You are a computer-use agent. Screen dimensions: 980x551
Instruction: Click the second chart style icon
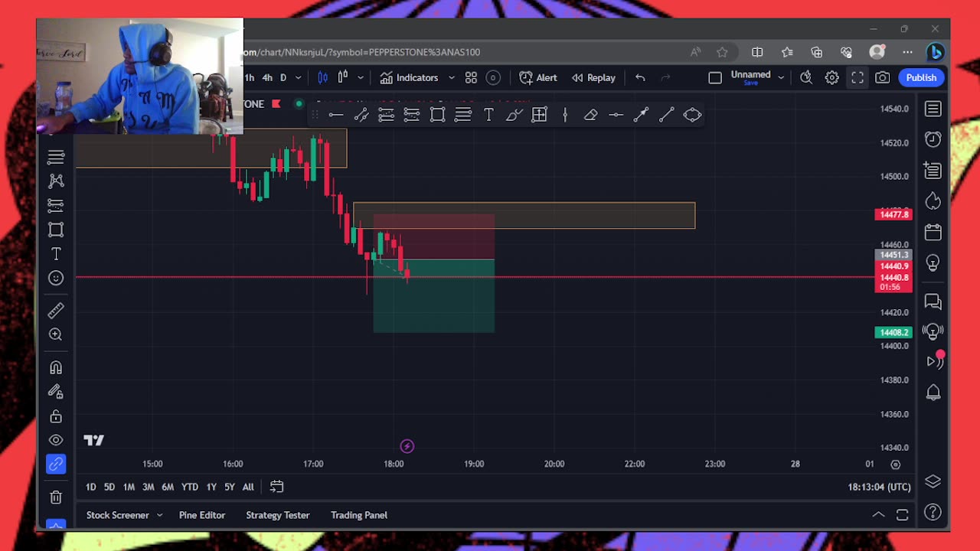[343, 77]
